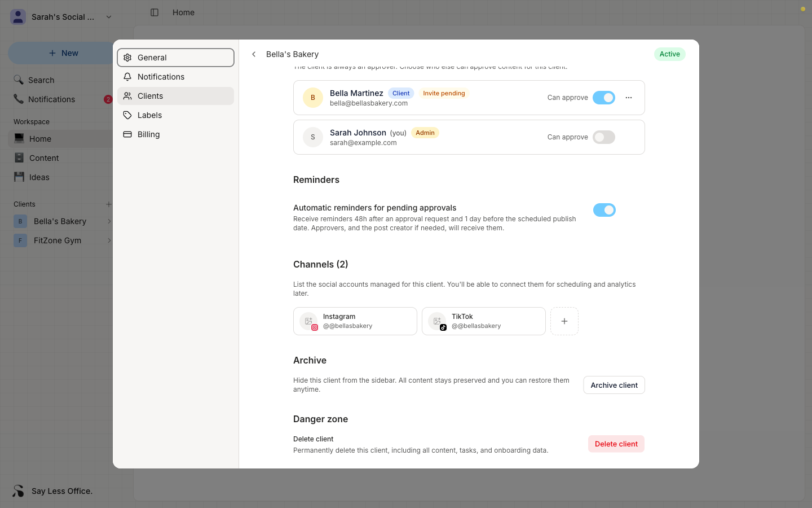
Task: Click the Ideas floppy disk icon
Action: 19,177
